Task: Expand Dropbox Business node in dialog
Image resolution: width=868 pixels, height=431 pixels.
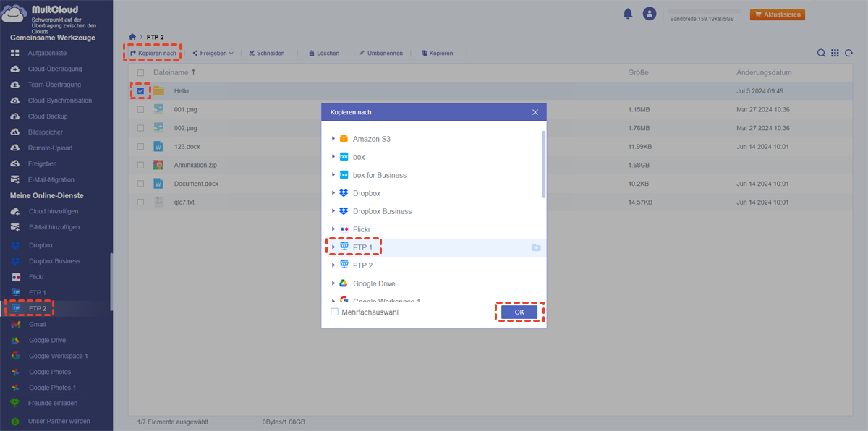Action: (x=333, y=211)
